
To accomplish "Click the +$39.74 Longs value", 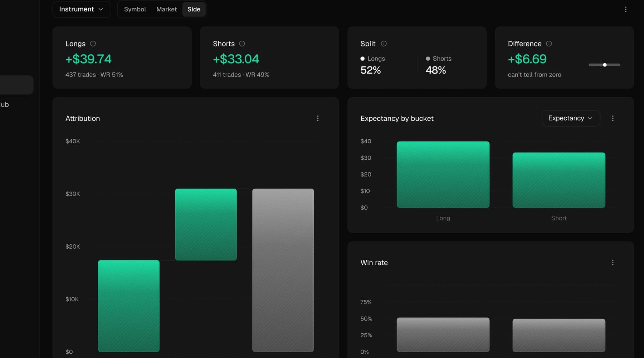I will (x=88, y=59).
